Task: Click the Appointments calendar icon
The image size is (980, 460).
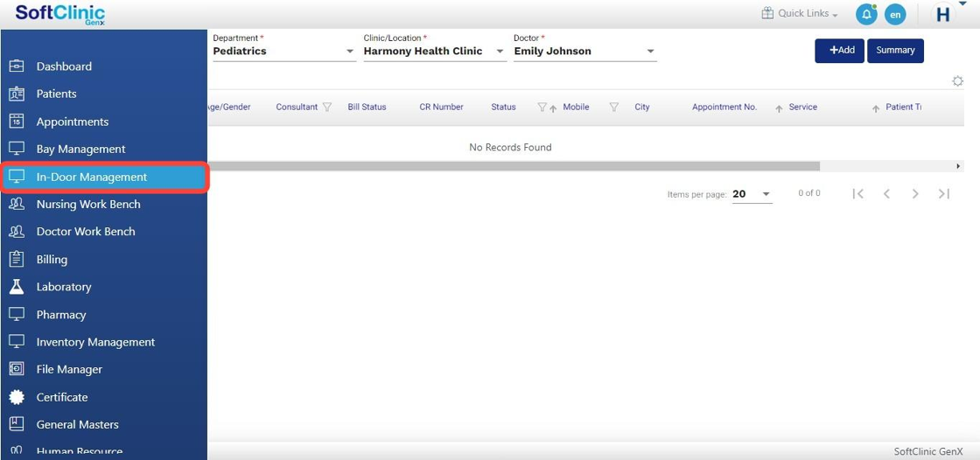Action: coord(17,122)
